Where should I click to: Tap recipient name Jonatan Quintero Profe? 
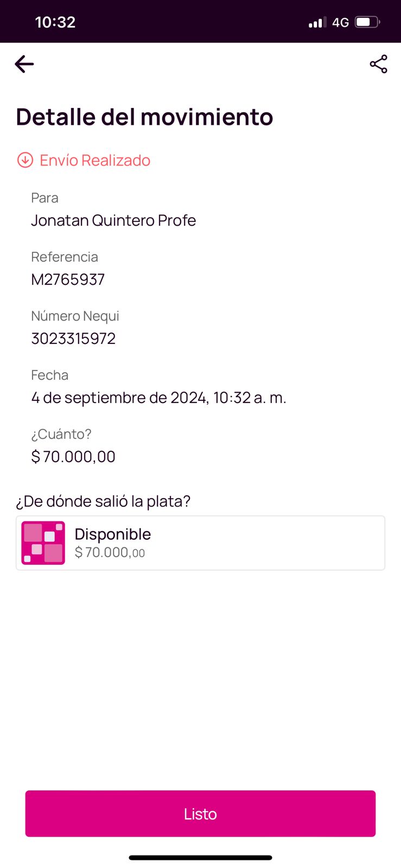coord(113,220)
